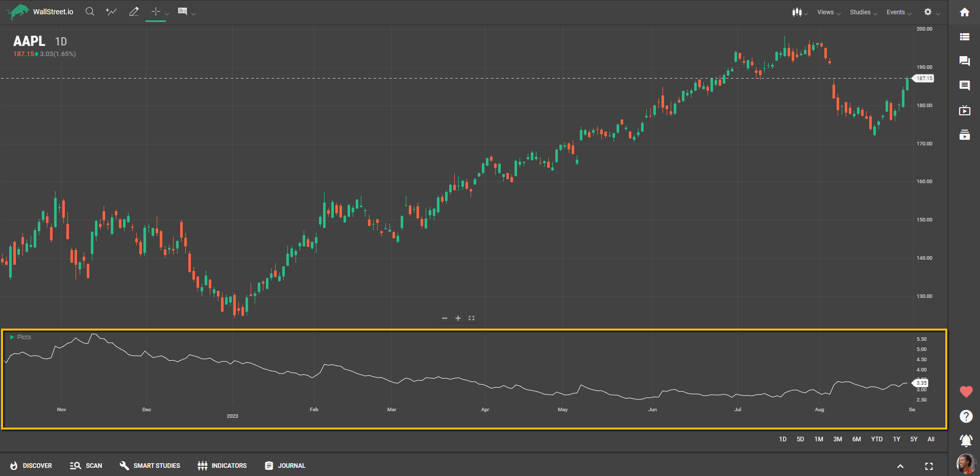Screen dimensions: 980x476
Task: Expand the crosshair tool dropdown arrow
Action: (167, 14)
